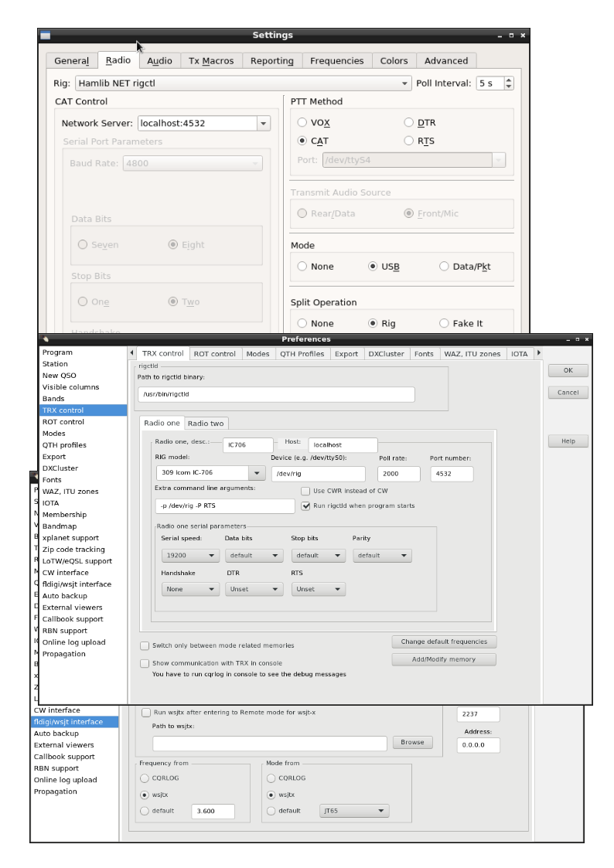
Task: Click the Preferences window title bar icon
Action: (46, 339)
